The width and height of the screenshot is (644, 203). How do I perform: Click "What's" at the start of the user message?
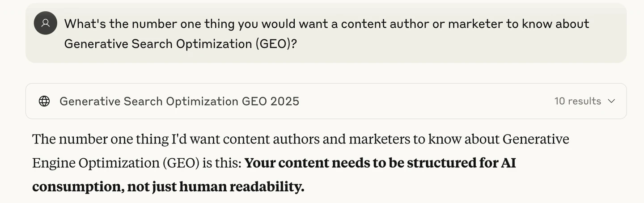(x=85, y=24)
